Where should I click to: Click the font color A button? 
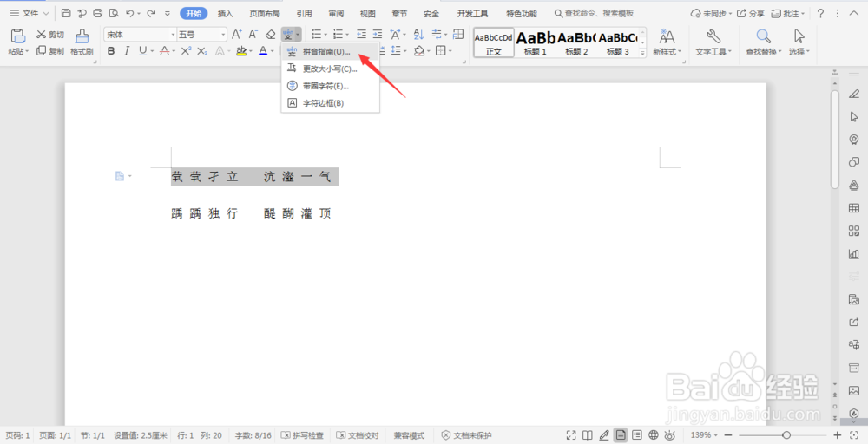coord(263,51)
